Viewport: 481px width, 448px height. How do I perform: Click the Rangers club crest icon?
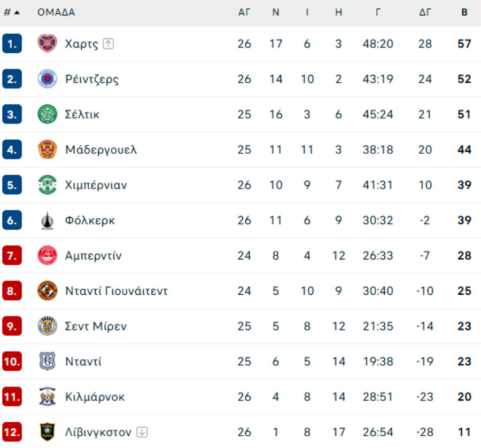click(x=47, y=79)
